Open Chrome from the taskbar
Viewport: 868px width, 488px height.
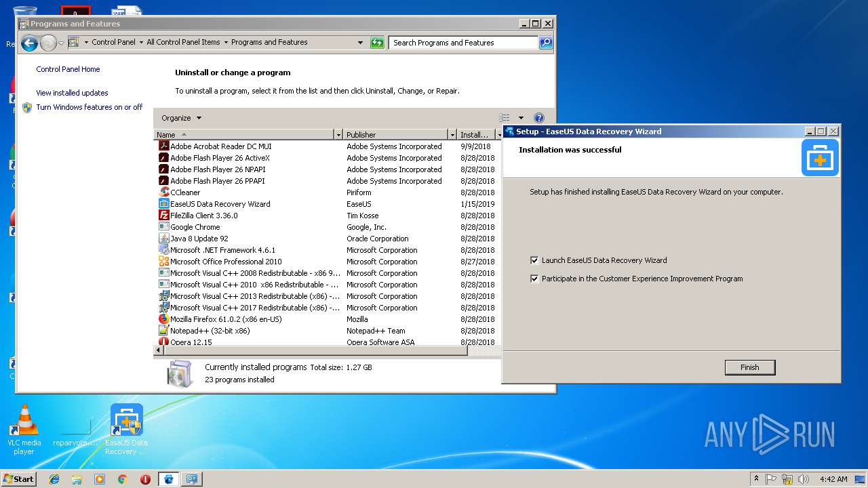[x=122, y=479]
